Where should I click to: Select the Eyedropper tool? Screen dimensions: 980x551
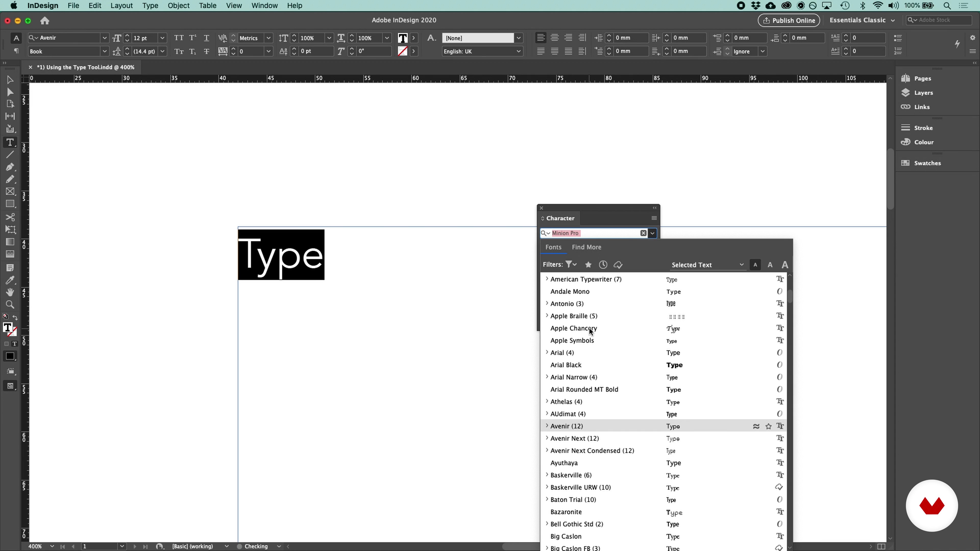10,280
